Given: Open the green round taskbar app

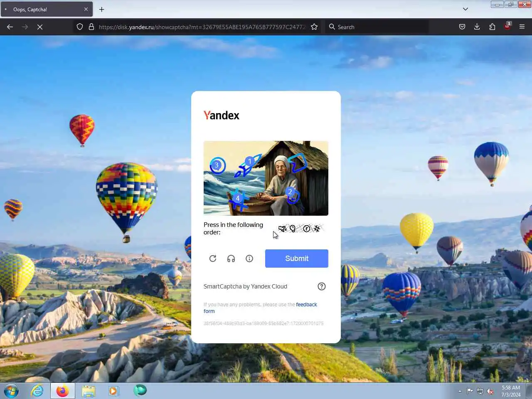Looking at the screenshot, I should [x=140, y=390].
